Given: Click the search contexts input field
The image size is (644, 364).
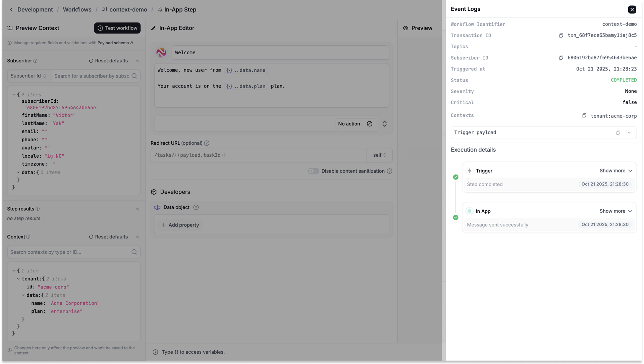Looking at the screenshot, I should (67, 252).
